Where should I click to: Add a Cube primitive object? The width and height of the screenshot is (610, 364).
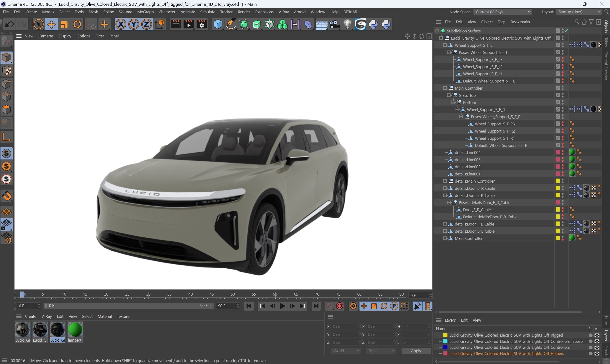(218, 24)
